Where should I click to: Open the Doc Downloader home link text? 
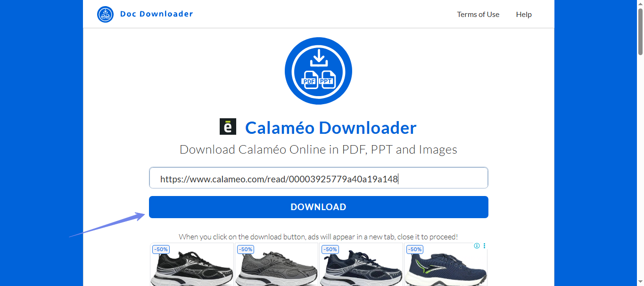[157, 14]
